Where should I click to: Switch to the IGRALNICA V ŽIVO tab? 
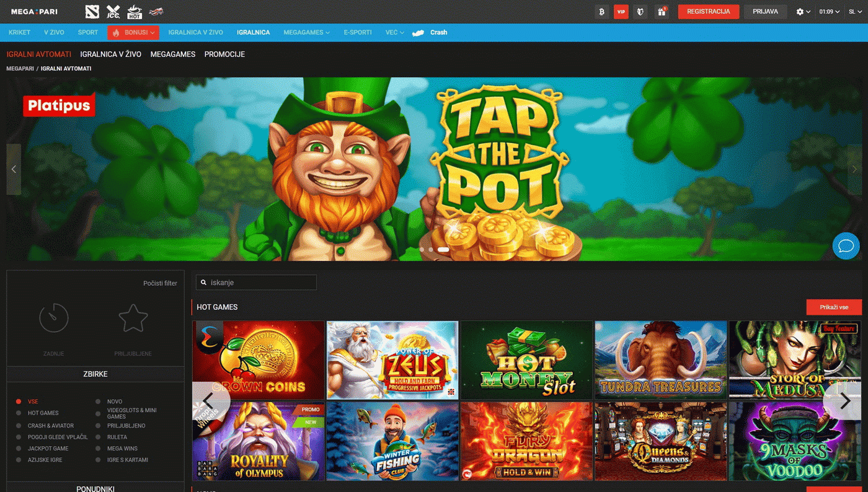(110, 54)
